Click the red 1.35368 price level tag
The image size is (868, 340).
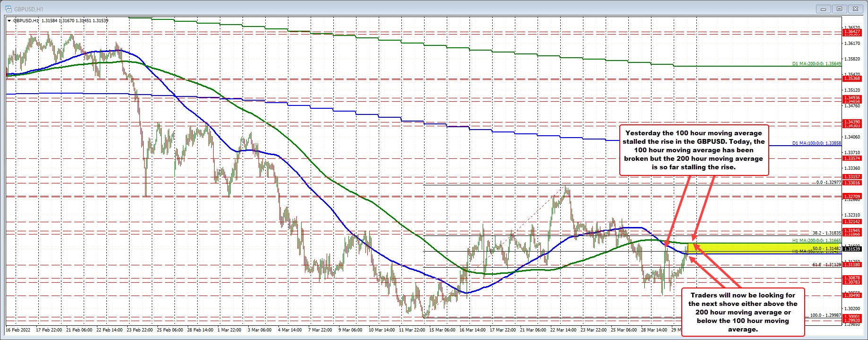pyautogui.click(x=852, y=79)
